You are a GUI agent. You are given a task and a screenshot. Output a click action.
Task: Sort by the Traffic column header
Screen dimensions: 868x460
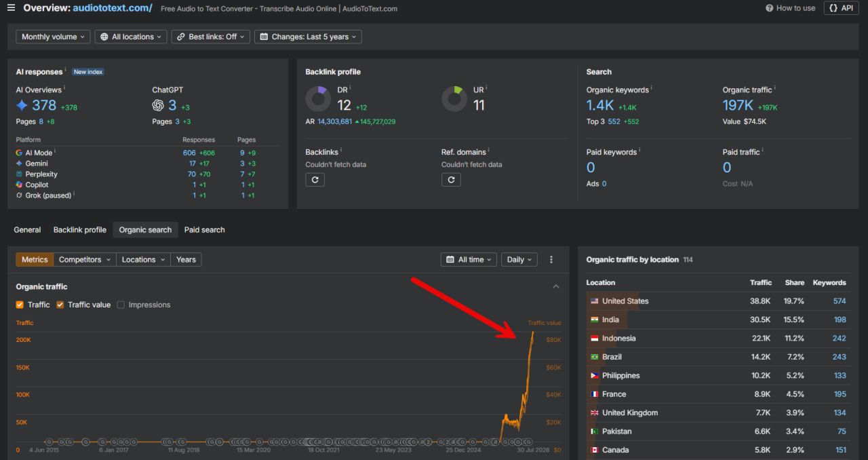point(761,283)
